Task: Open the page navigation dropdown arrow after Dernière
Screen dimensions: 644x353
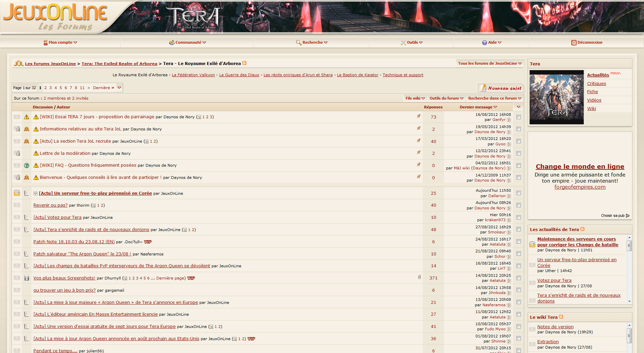Action: (x=119, y=88)
